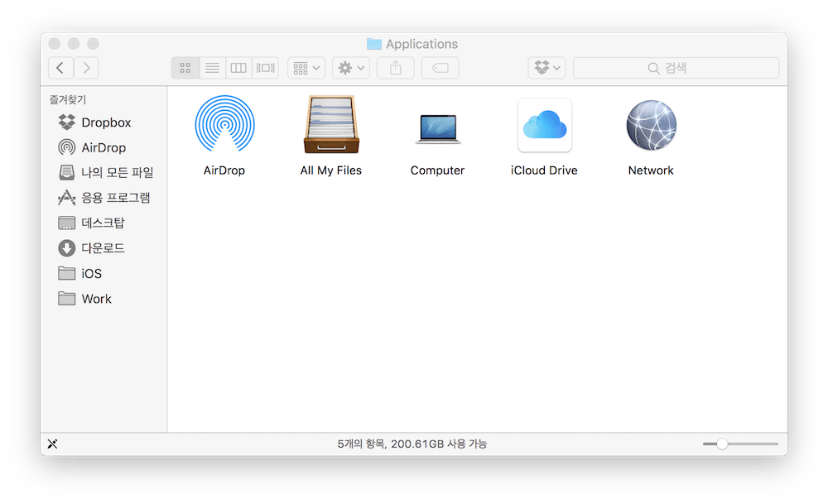Open the AirDrop item in the file area
The height and width of the screenshot is (504, 828).
coord(224,126)
